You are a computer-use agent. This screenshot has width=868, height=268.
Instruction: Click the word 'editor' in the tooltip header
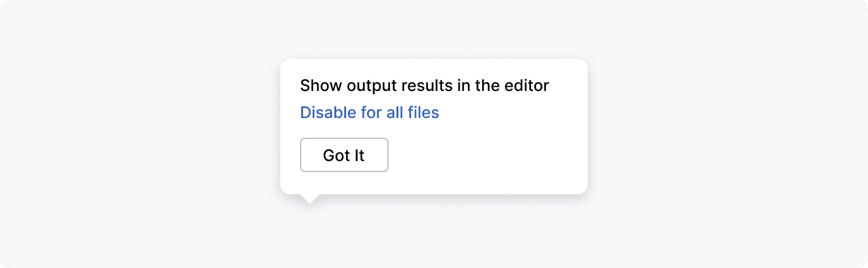[527, 85]
